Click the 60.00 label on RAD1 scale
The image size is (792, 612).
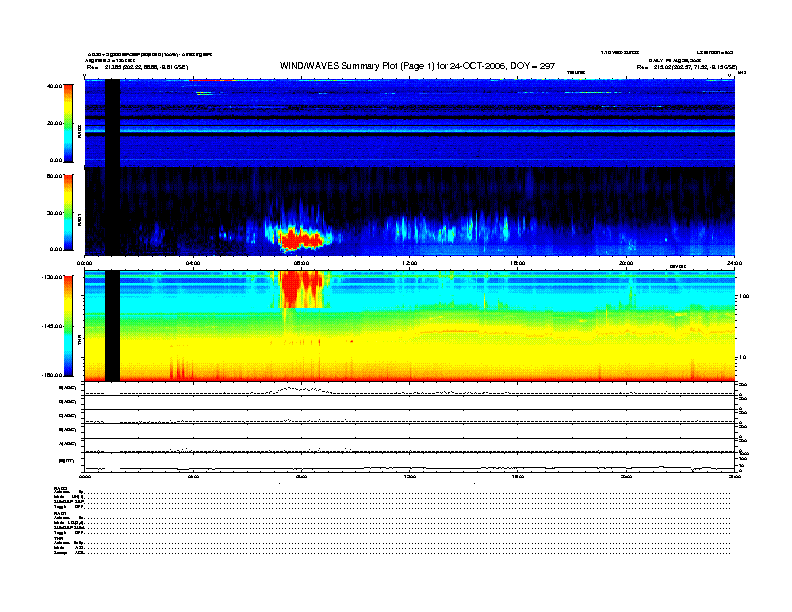pyautogui.click(x=55, y=176)
